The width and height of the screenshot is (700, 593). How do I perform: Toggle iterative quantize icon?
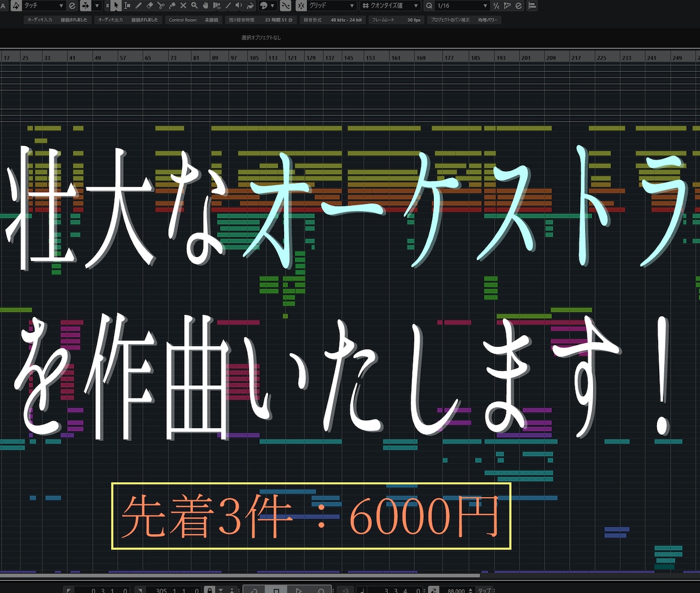click(497, 6)
